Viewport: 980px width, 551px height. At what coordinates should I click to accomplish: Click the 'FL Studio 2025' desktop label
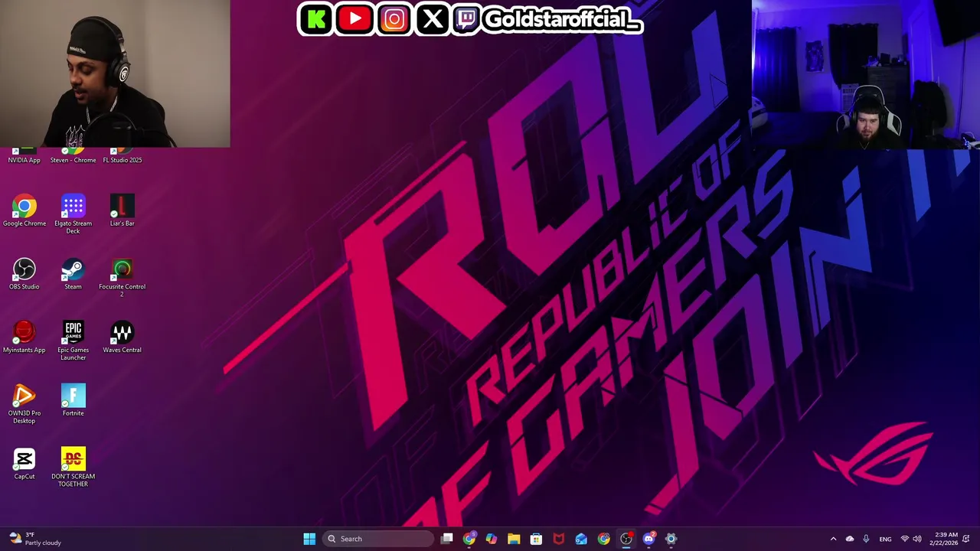coord(122,160)
